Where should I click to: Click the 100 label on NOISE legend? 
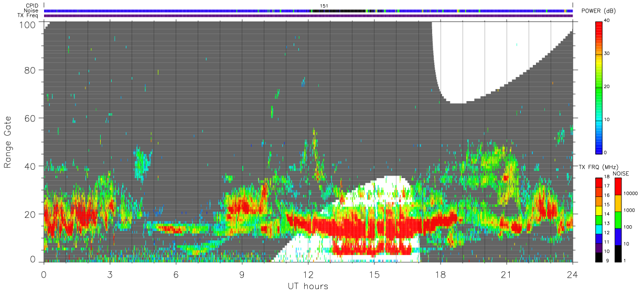point(628,227)
